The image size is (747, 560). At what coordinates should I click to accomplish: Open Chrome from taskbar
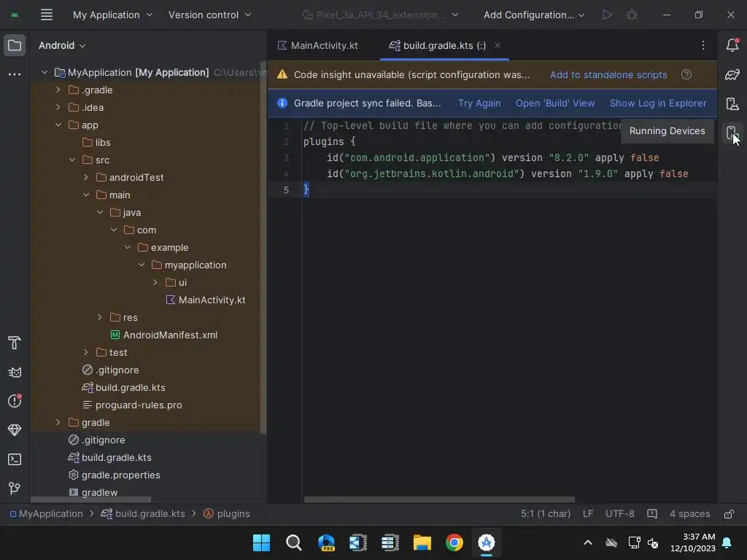454,542
